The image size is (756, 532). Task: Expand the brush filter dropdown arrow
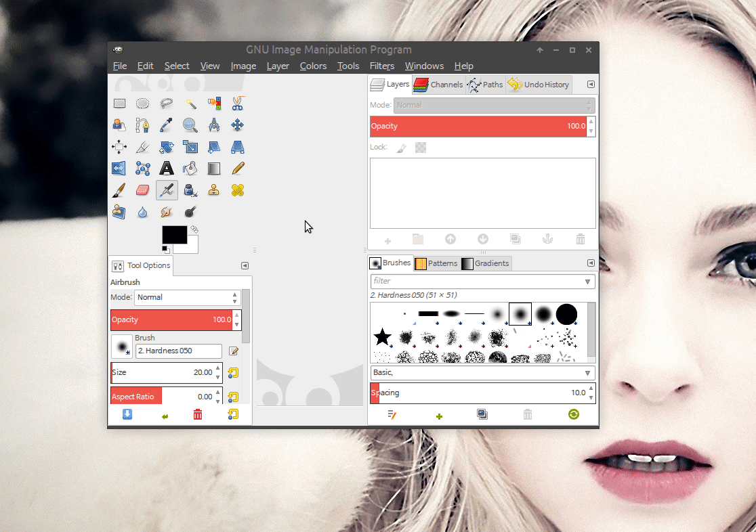click(587, 282)
